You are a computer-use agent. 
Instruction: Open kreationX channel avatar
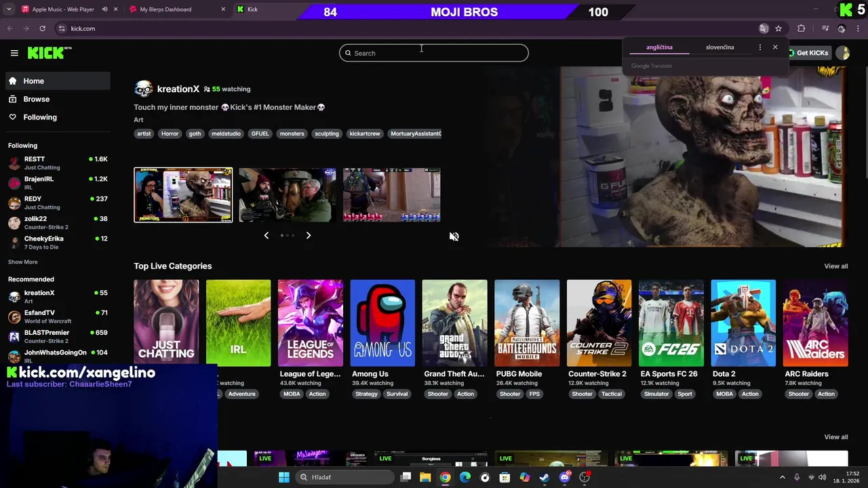(144, 89)
